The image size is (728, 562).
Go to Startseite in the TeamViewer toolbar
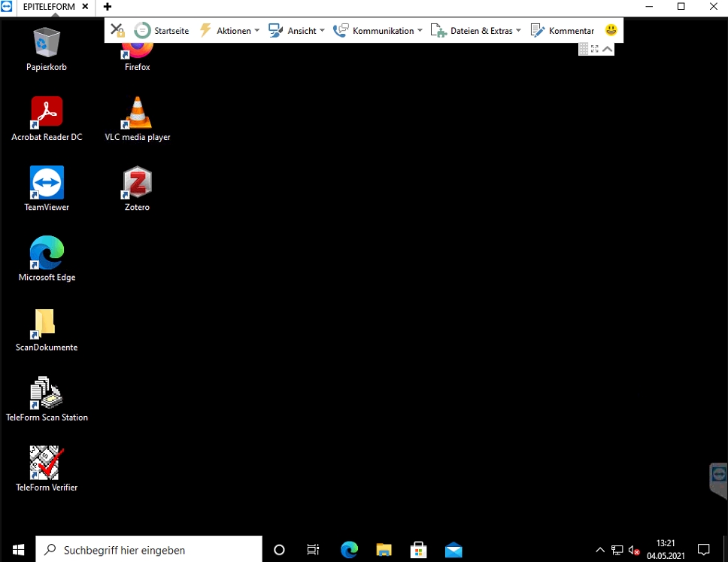click(x=162, y=31)
